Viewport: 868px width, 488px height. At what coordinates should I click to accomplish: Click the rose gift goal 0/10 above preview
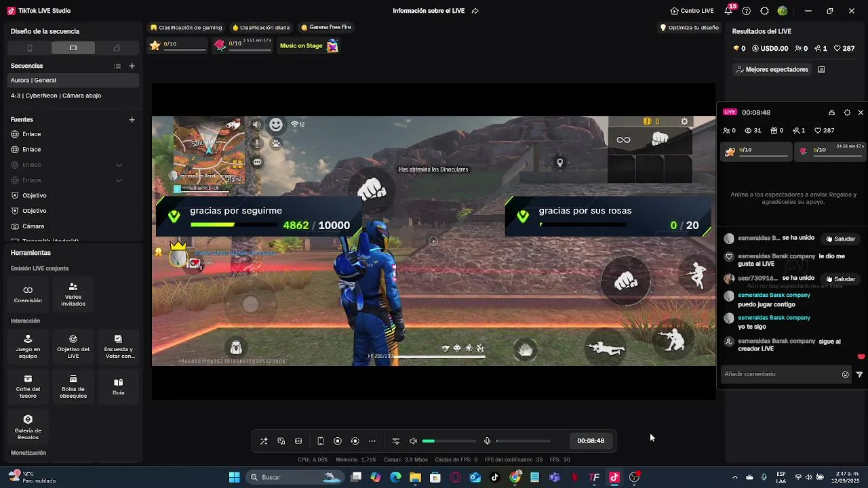pos(243,45)
